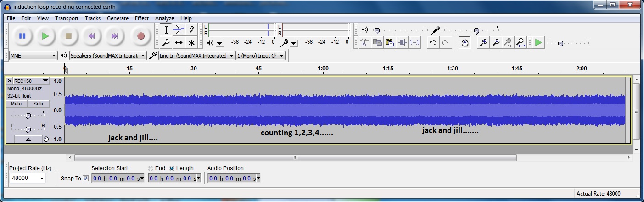The image size is (644, 202).
Task: Click the Skip to Start button
Action: coord(92,36)
